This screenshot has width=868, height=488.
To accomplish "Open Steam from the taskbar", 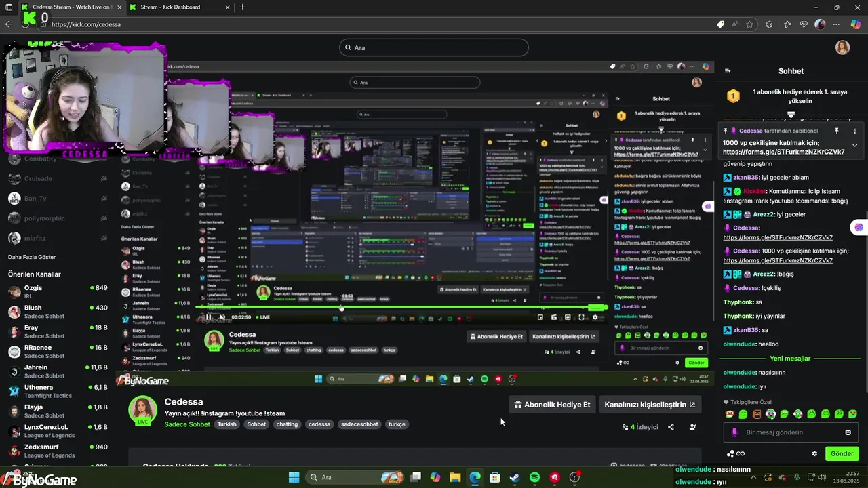I will click(x=515, y=477).
